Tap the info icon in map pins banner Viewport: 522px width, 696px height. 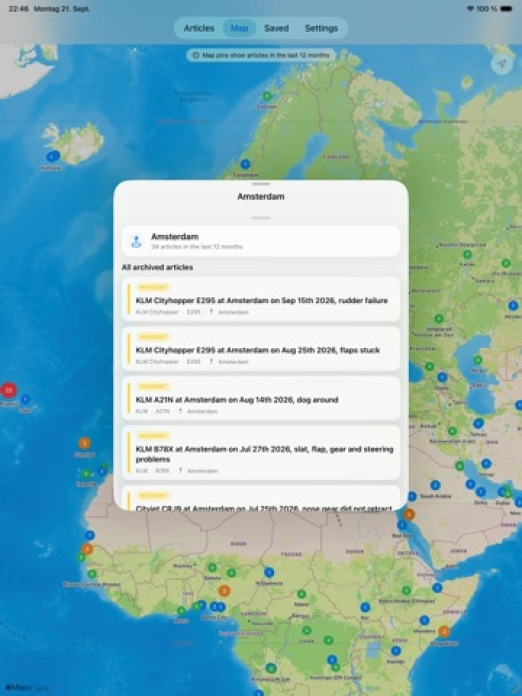point(196,55)
